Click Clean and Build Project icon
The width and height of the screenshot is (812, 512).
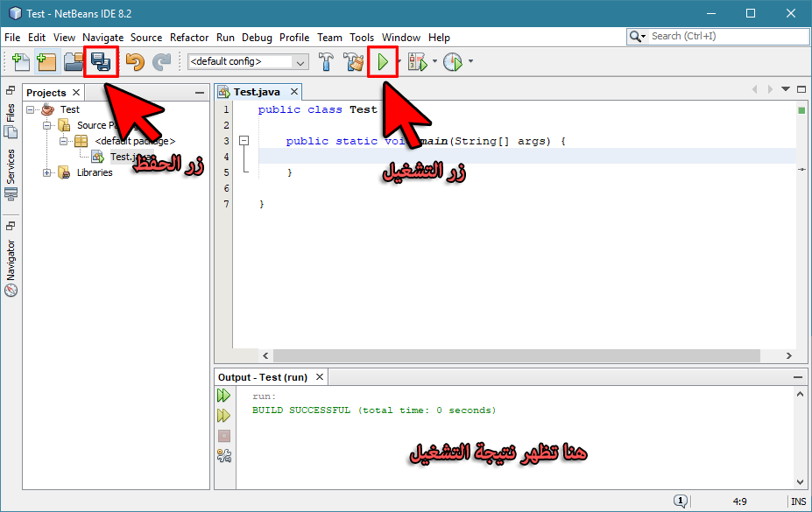(x=354, y=61)
